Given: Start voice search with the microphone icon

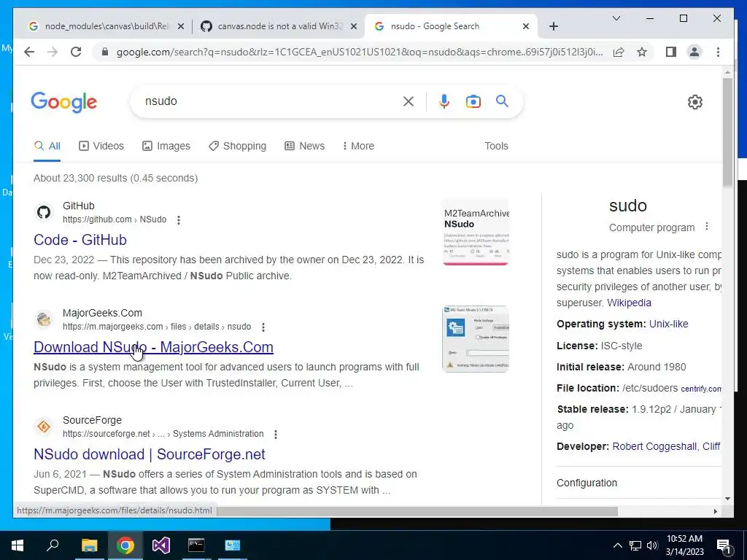Looking at the screenshot, I should pos(444,101).
